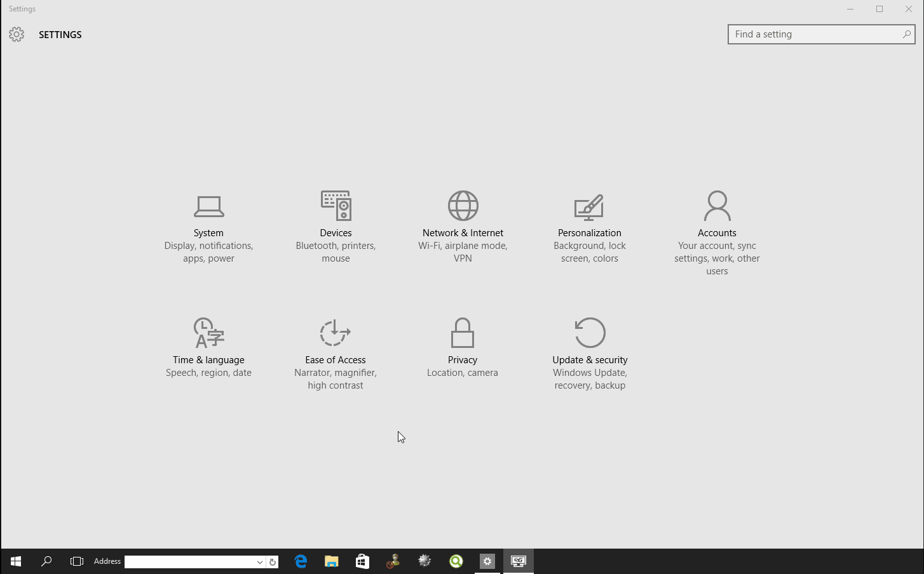Open File Explorer from the taskbar
The width and height of the screenshot is (924, 574).
[x=332, y=561]
